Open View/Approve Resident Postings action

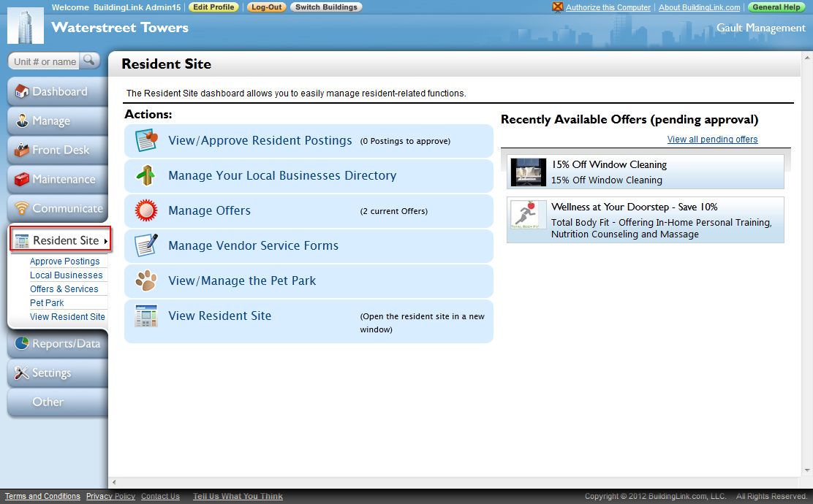(260, 140)
